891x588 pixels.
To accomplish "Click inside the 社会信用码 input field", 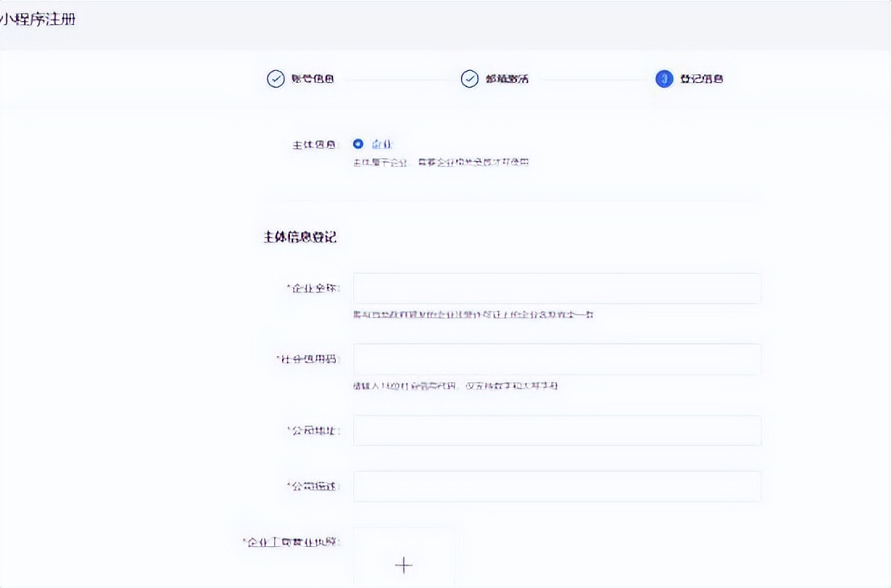I will (557, 359).
